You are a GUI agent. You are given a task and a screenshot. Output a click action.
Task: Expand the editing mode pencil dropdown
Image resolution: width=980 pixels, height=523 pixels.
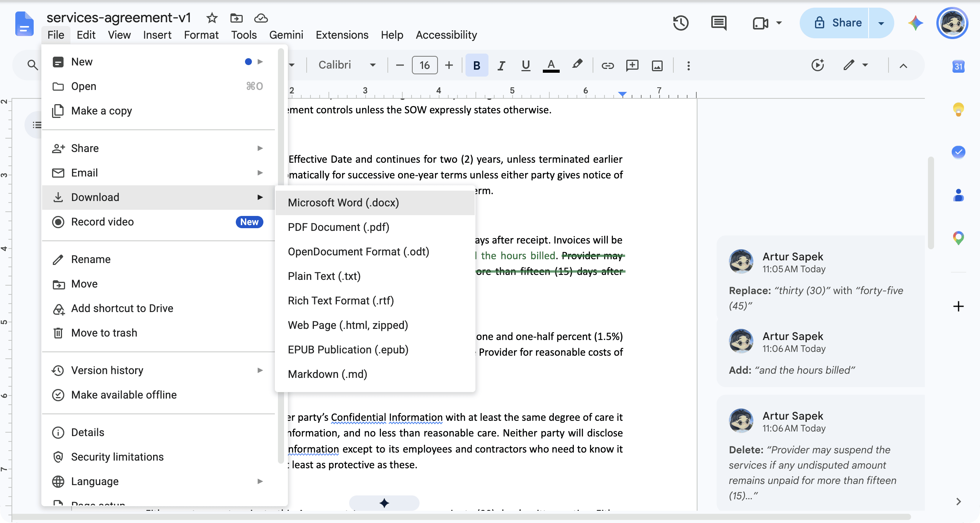pos(865,65)
